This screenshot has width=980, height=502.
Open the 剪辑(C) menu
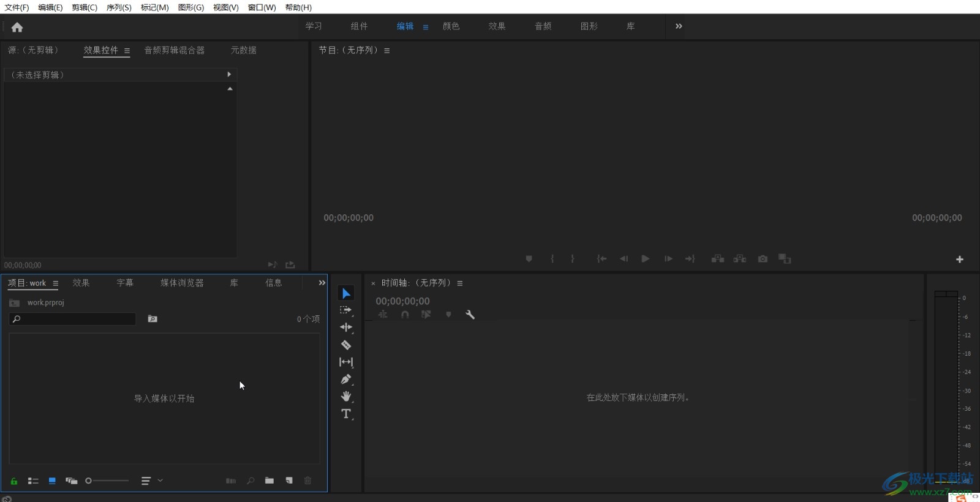[x=85, y=7]
